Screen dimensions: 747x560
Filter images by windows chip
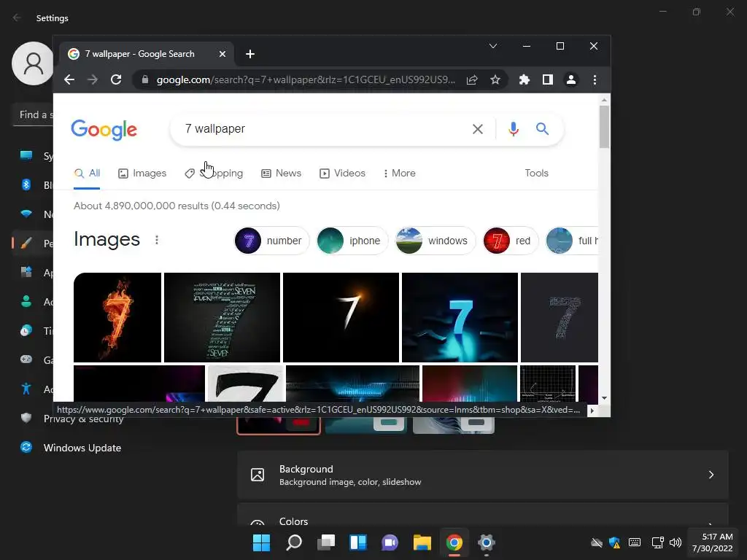point(435,241)
